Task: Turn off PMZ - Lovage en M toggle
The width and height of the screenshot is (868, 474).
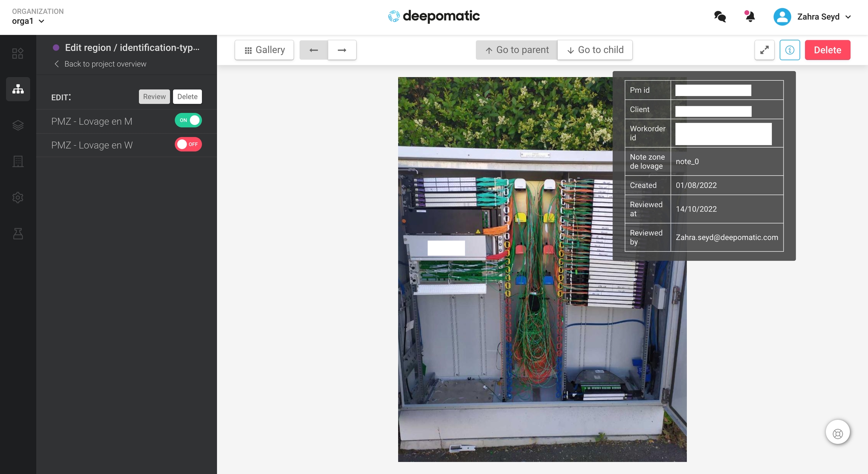Action: coord(188,120)
